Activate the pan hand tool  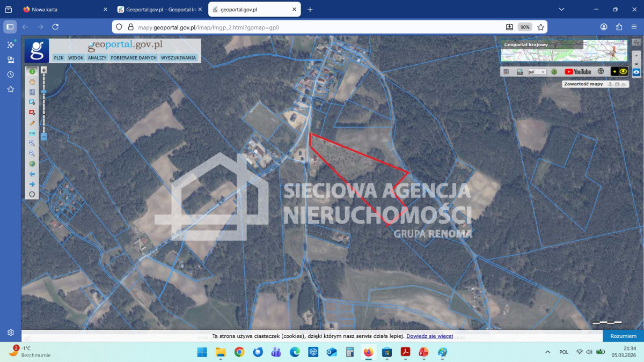coord(32,82)
